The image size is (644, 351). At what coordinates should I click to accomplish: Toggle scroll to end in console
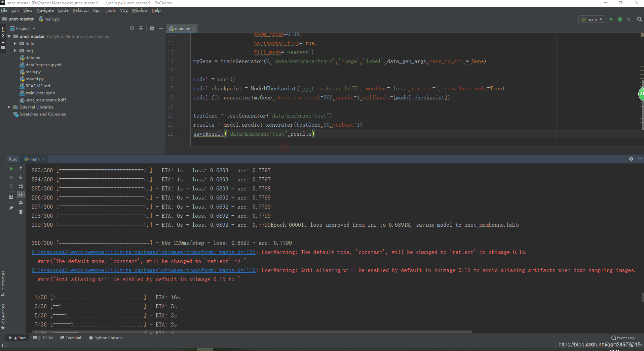click(21, 194)
